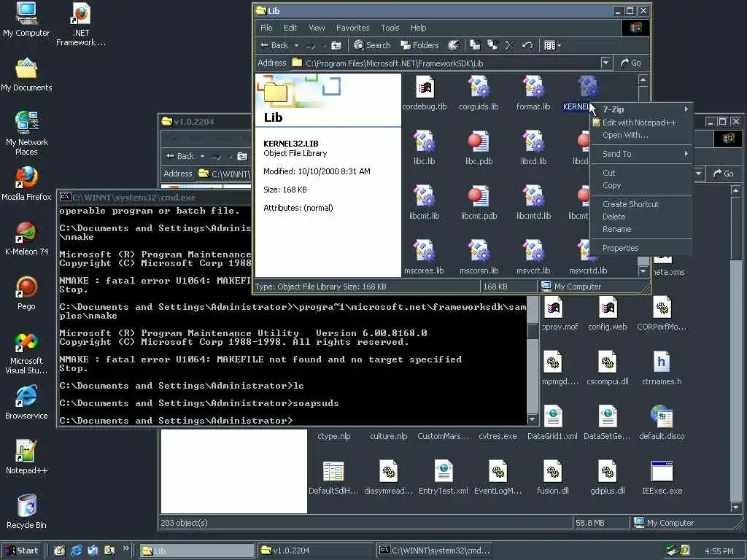Image resolution: width=747 pixels, height=560 pixels.
Task: Open the Back history dropdown arrow in Lib window
Action: pos(296,46)
